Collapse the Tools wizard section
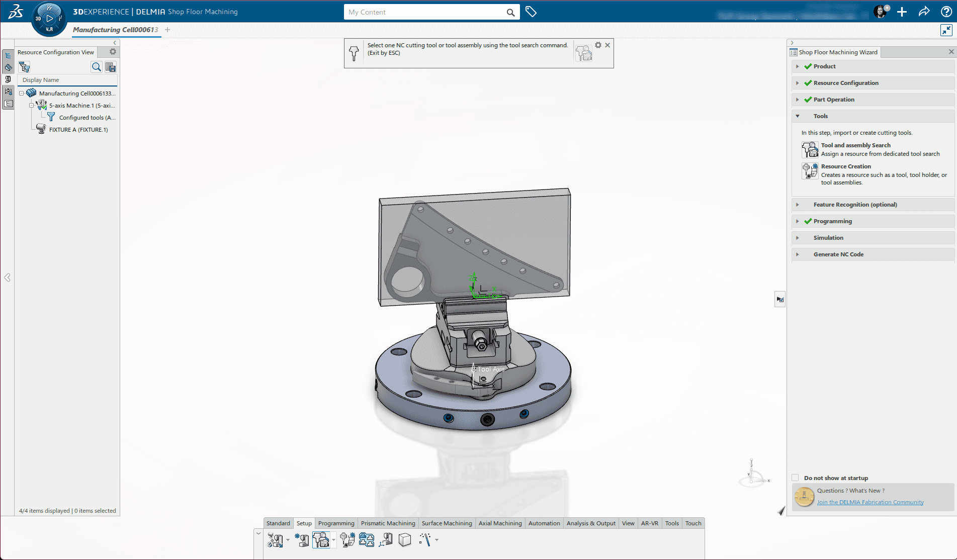957x560 pixels. (x=798, y=116)
